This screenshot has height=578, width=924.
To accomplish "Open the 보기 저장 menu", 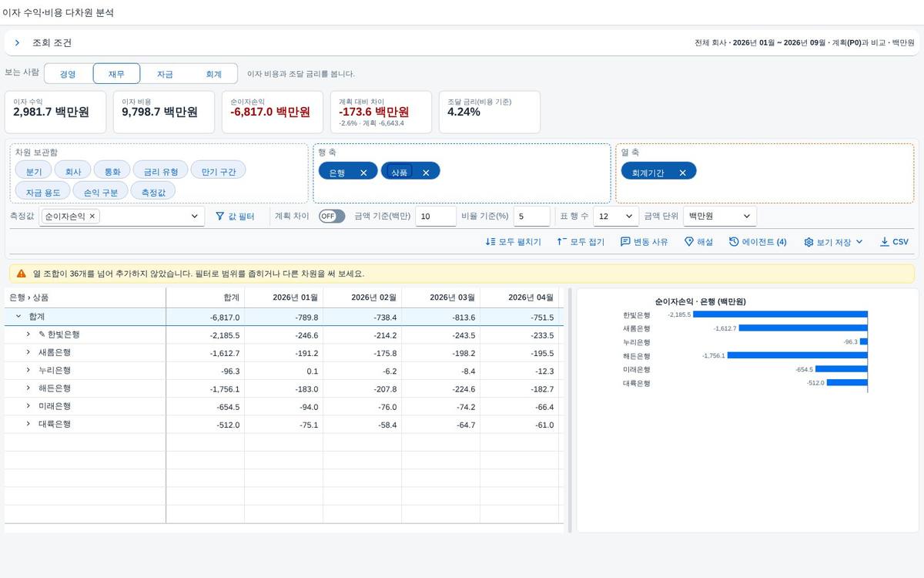I will coord(834,242).
